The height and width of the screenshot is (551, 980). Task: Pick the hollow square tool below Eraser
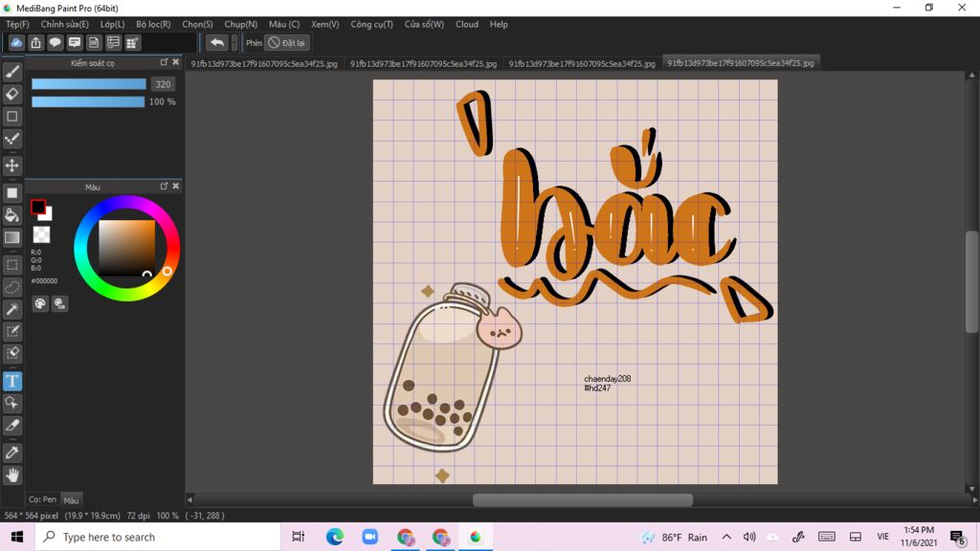[11, 116]
